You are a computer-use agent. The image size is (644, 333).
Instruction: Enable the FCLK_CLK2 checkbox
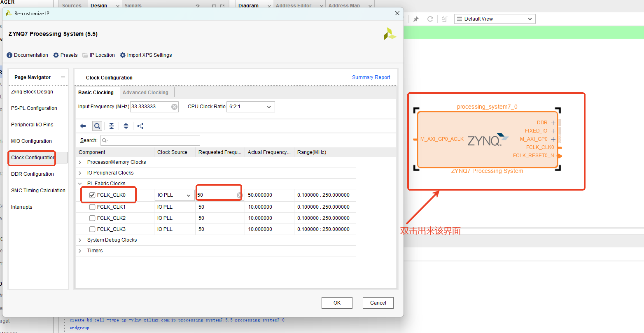pyautogui.click(x=92, y=218)
